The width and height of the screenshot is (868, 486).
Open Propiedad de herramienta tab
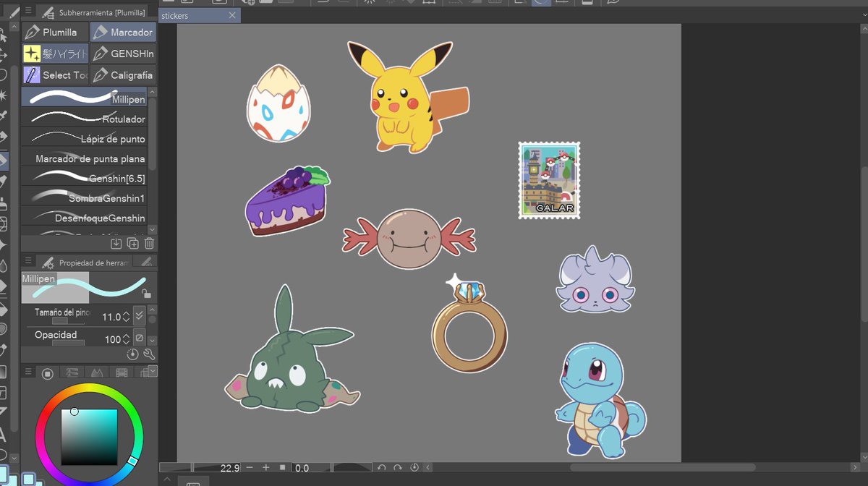pos(85,262)
